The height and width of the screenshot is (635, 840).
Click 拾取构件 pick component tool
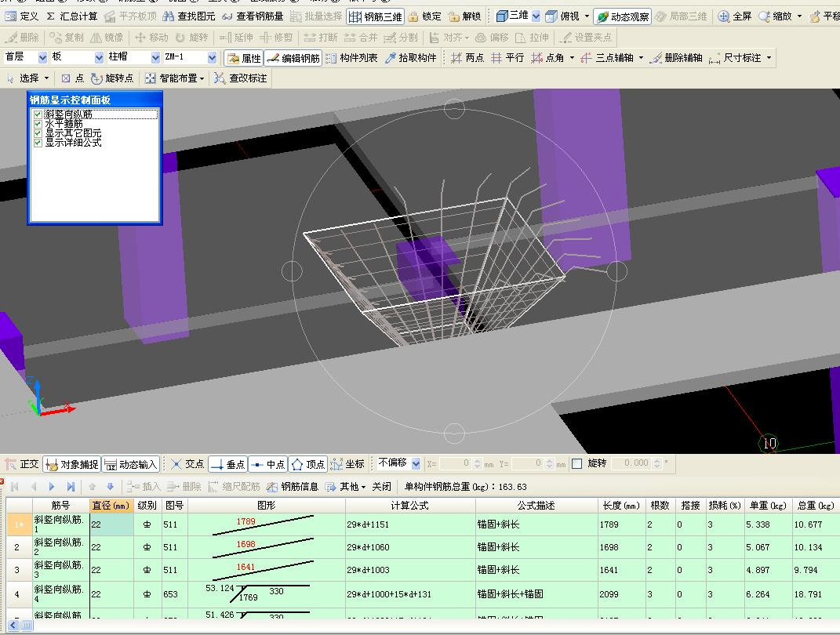tap(411, 58)
